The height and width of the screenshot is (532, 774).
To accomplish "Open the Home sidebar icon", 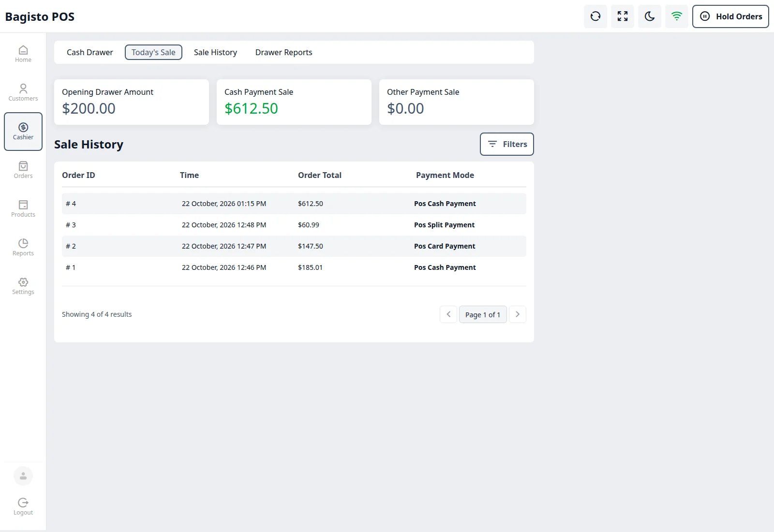I will click(23, 54).
